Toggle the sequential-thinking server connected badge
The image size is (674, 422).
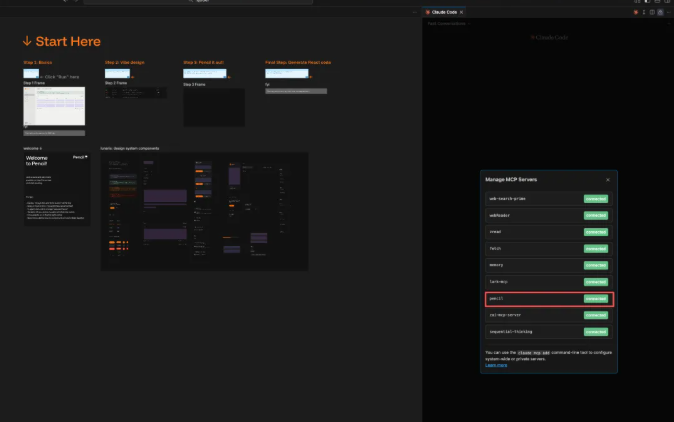596,331
